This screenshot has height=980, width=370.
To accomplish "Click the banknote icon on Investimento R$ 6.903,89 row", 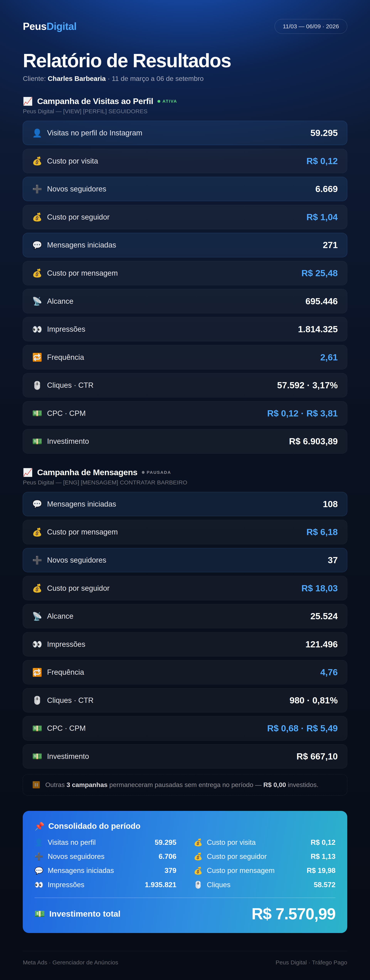I will (37, 441).
